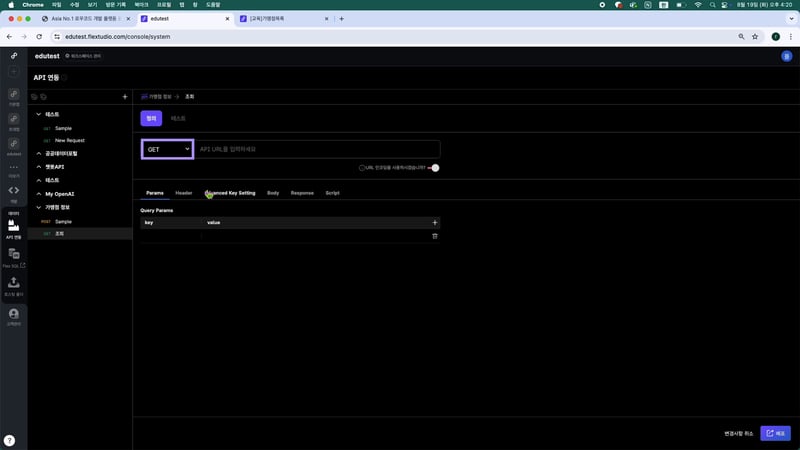Toggle the URL encoding switch
This screenshot has height=450, width=800.
pyautogui.click(x=433, y=168)
